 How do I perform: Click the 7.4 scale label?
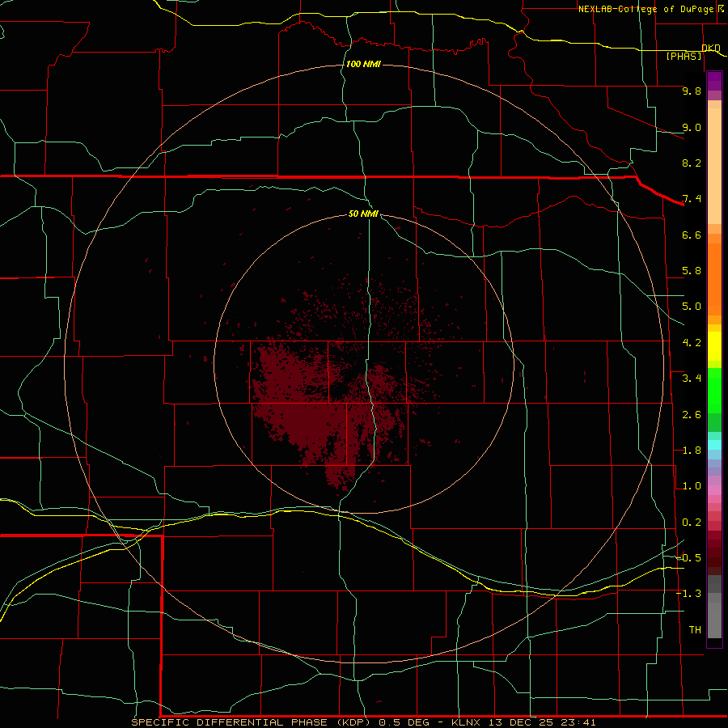pos(692,199)
